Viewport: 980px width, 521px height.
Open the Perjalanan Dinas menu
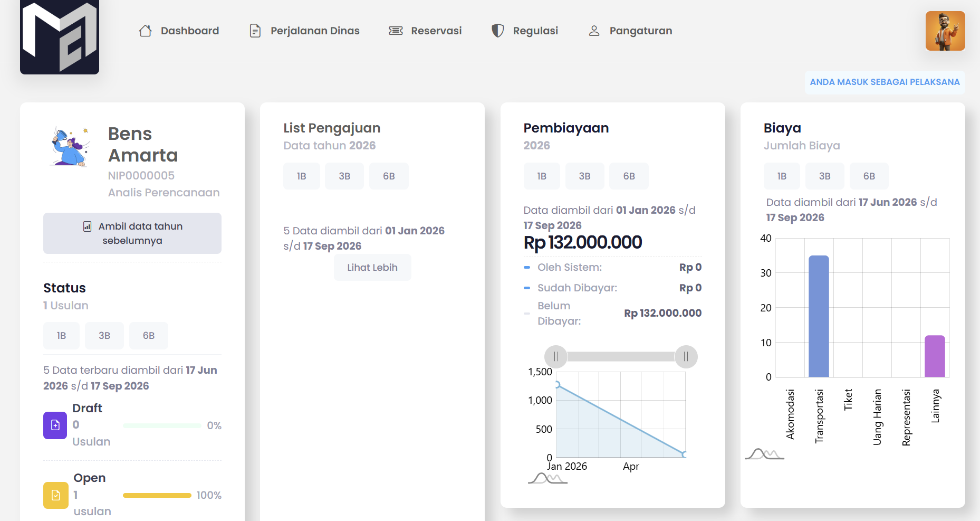304,31
